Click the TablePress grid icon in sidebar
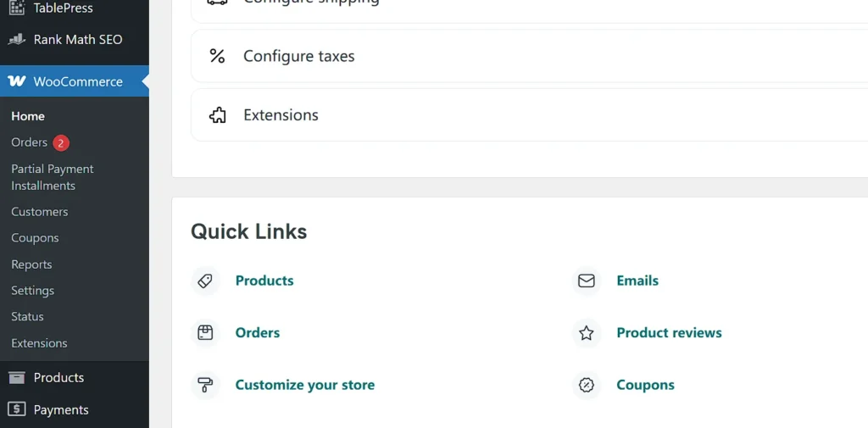 point(17,8)
